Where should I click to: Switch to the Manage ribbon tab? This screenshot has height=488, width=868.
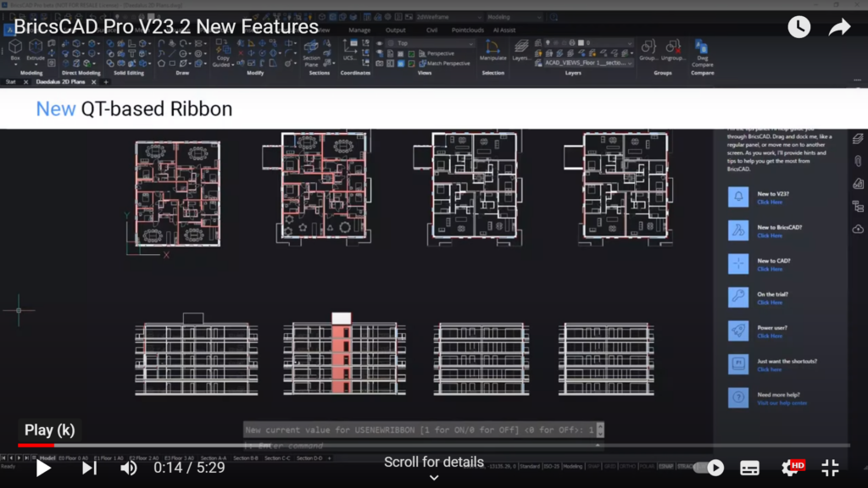click(x=359, y=30)
